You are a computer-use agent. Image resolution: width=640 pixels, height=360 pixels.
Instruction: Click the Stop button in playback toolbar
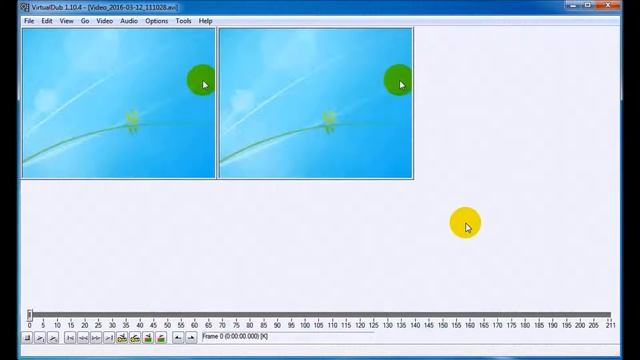click(27, 338)
